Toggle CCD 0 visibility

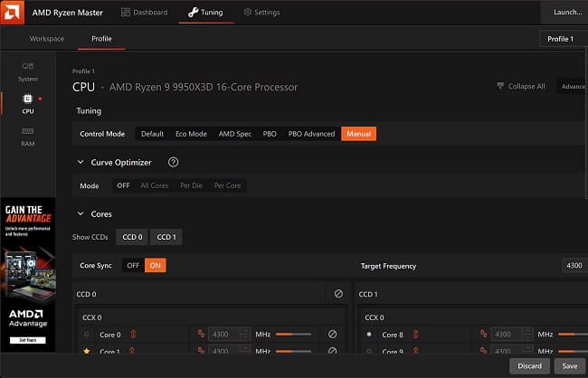[132, 237]
